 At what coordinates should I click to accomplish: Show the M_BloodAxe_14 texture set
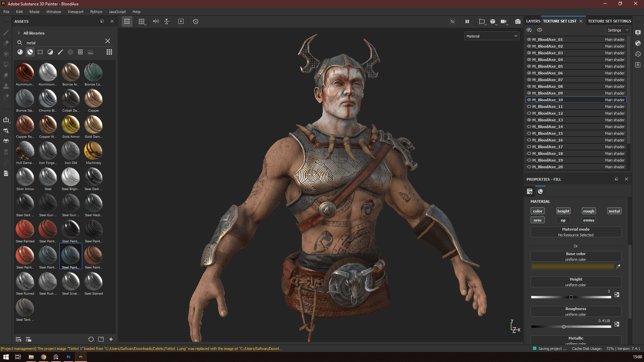click(529, 127)
